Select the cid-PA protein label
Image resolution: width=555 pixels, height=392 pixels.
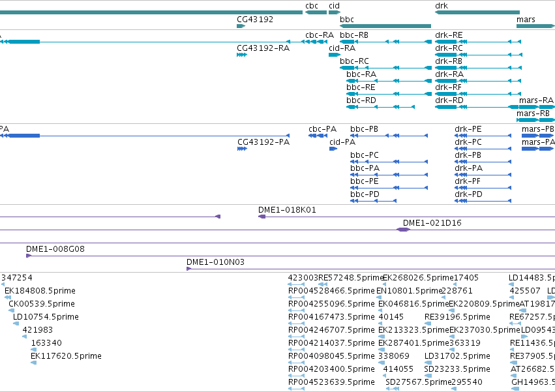[x=342, y=142]
